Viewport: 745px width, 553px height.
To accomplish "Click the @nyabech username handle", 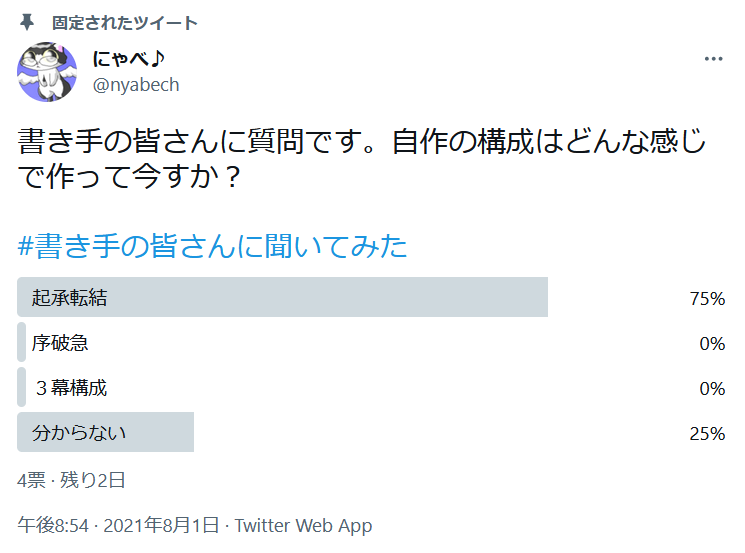I will (135, 85).
